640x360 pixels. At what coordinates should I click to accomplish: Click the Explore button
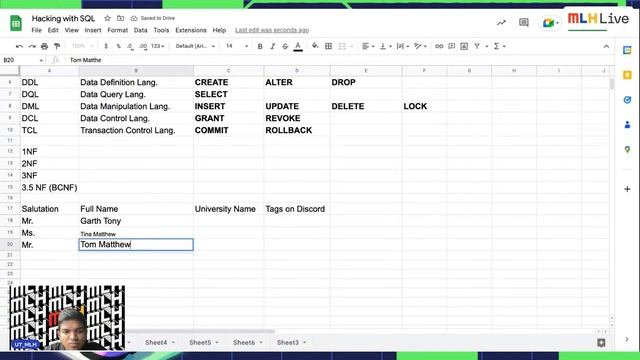pyautogui.click(x=601, y=343)
